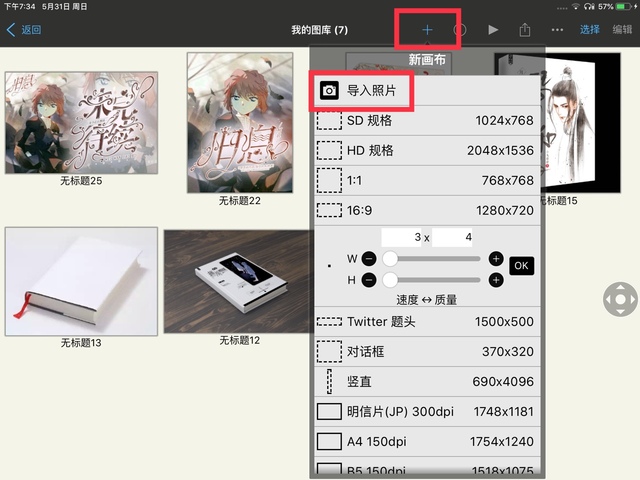Open the share icon in top toolbar

[x=525, y=30]
